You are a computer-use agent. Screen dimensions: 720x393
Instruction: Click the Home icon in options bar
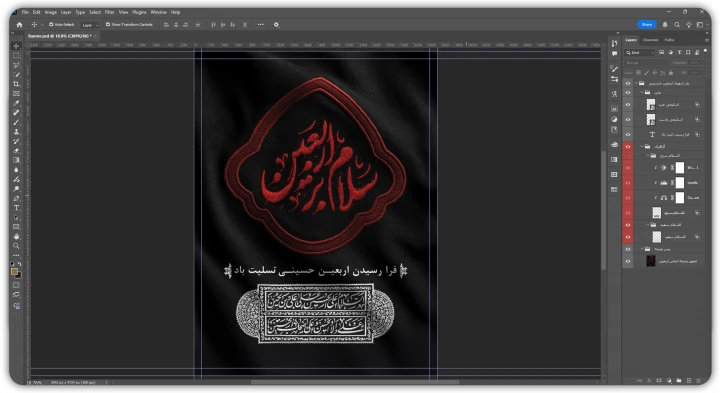(x=19, y=25)
